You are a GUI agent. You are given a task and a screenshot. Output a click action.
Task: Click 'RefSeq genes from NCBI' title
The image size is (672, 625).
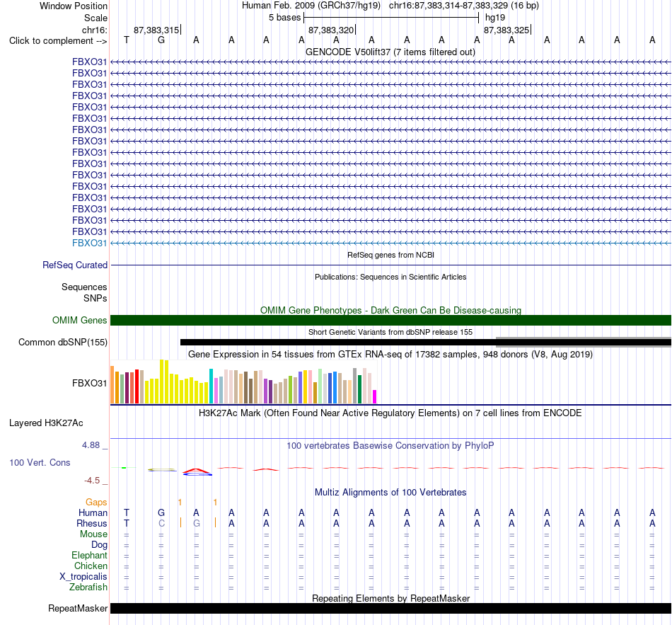(x=390, y=255)
